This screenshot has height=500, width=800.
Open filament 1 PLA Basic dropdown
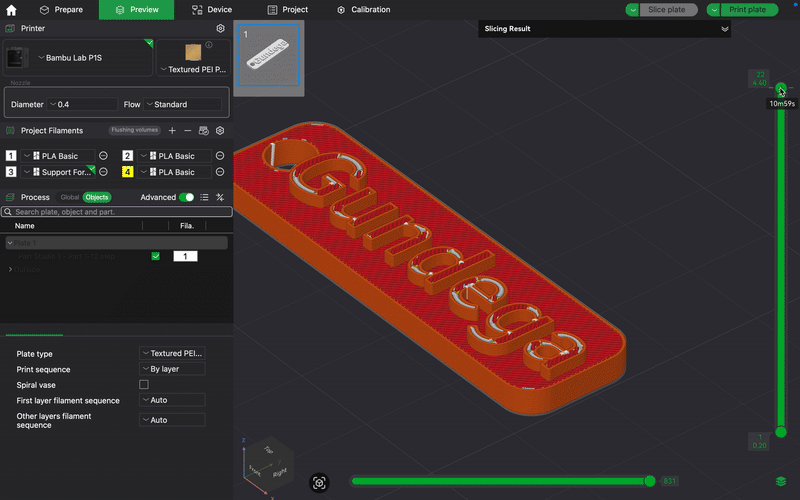pyautogui.click(x=58, y=156)
